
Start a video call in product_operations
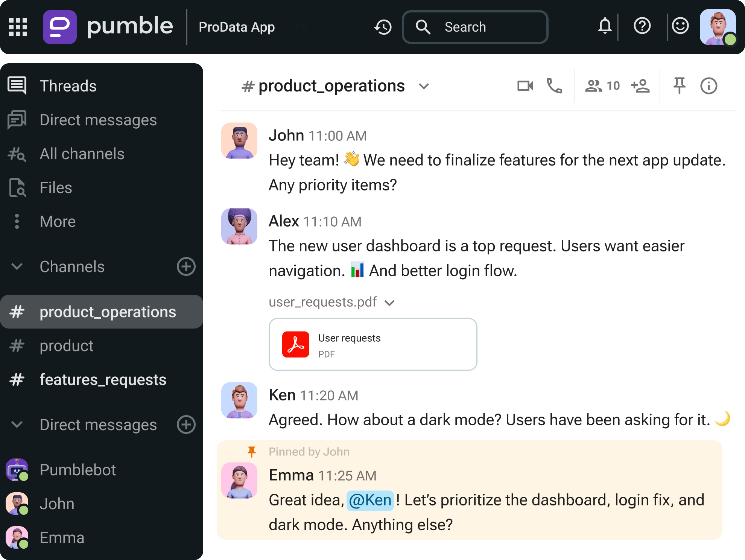[x=525, y=85]
